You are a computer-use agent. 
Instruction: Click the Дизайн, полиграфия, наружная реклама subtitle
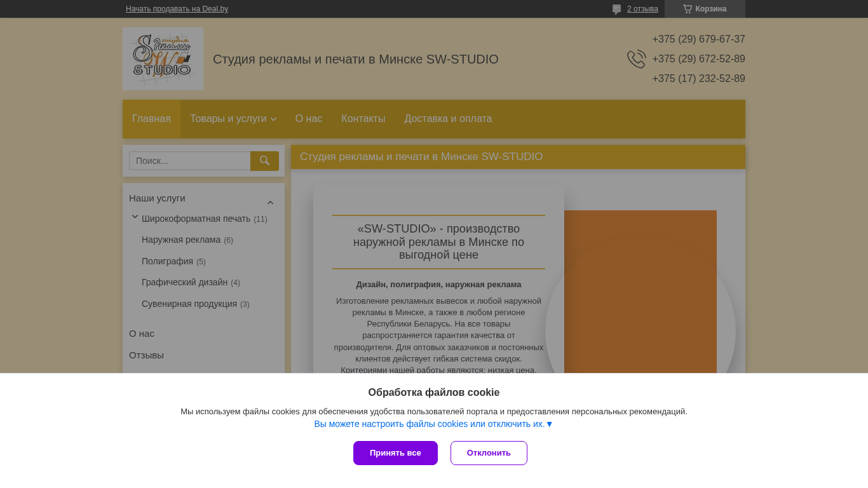coord(438,285)
